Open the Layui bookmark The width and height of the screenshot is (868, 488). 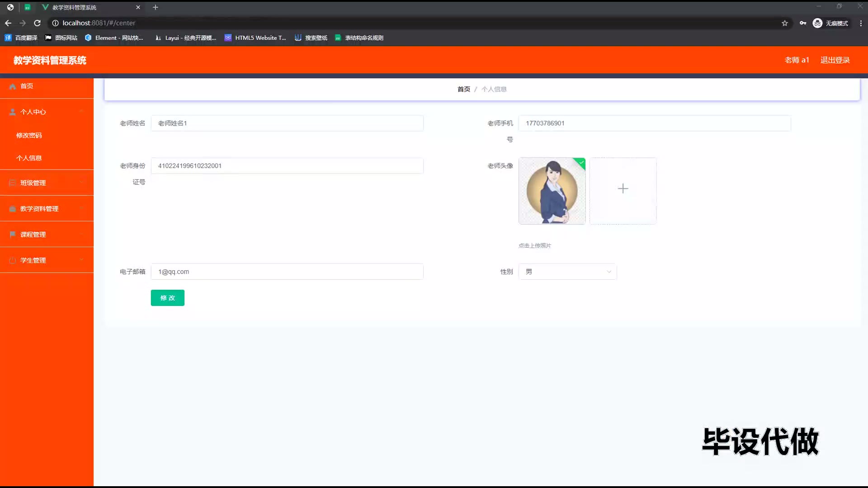[185, 38]
